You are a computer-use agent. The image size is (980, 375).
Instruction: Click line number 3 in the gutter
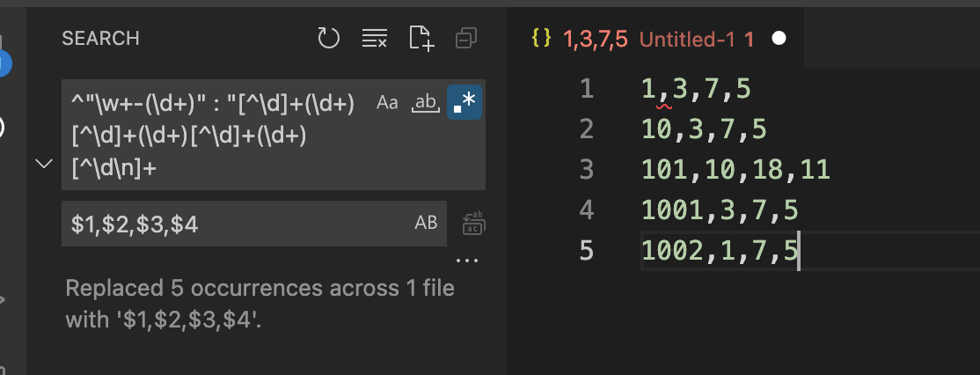click(585, 169)
